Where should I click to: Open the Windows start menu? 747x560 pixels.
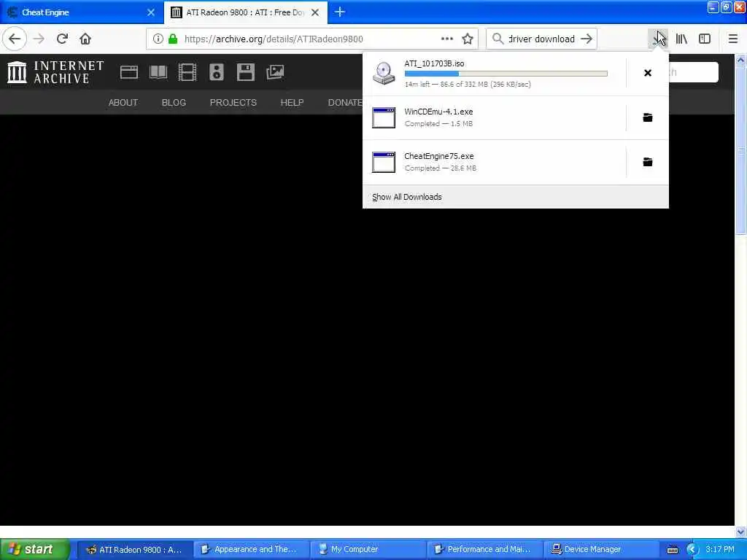coord(35,550)
